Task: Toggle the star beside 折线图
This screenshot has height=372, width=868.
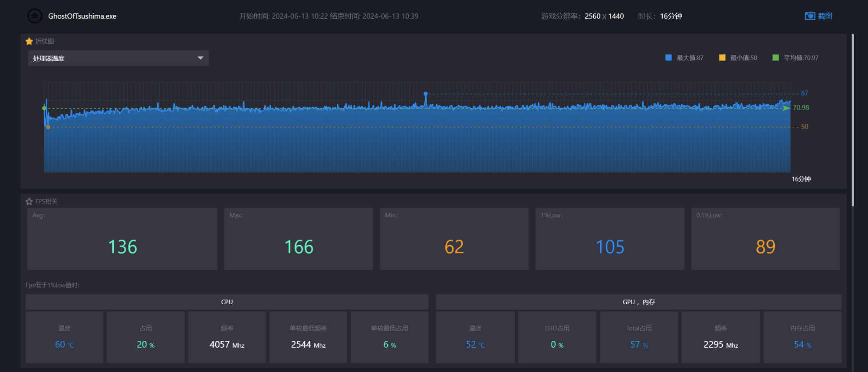Action: point(29,41)
